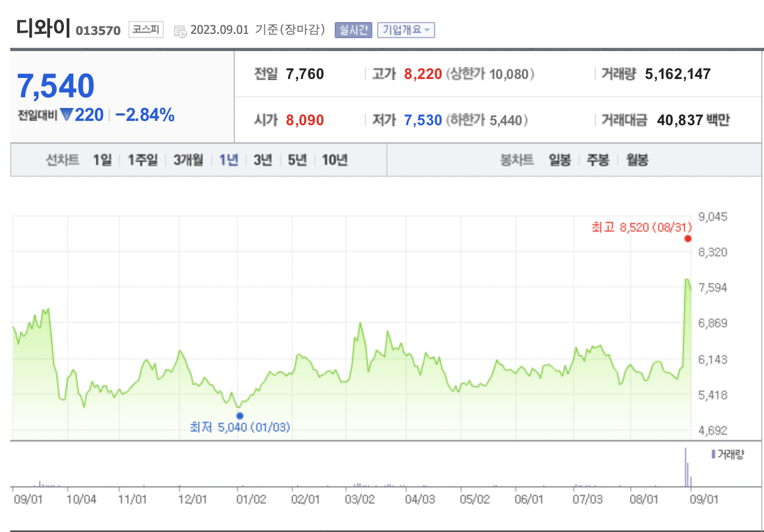Select the 1주일 line chart tab

click(x=143, y=160)
